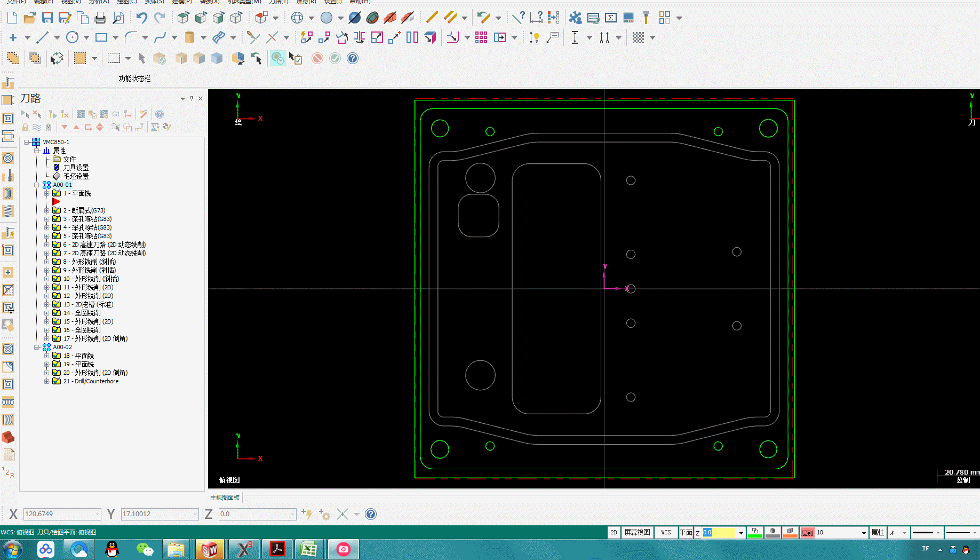Select the Spline curve tool
The width and height of the screenshot is (980, 560).
160,37
